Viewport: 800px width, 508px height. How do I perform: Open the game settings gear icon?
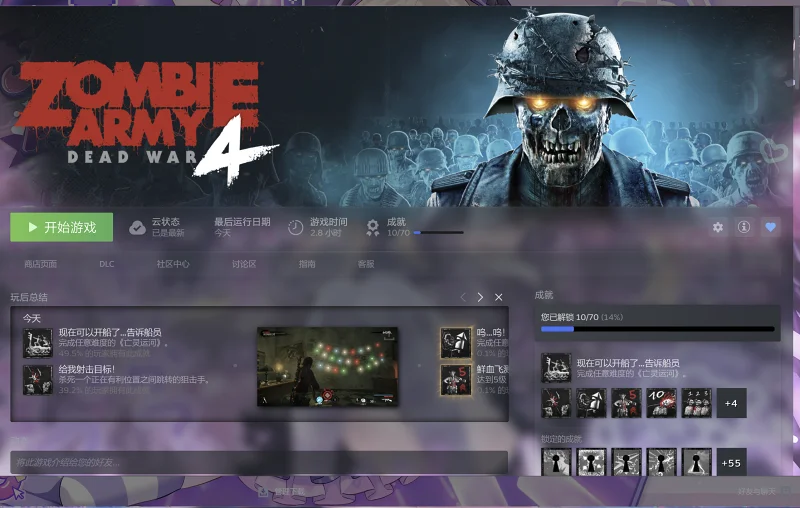click(x=718, y=227)
